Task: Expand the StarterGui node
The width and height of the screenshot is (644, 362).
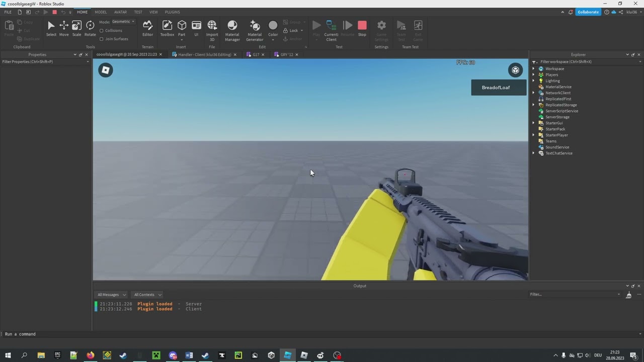Action: point(534,123)
